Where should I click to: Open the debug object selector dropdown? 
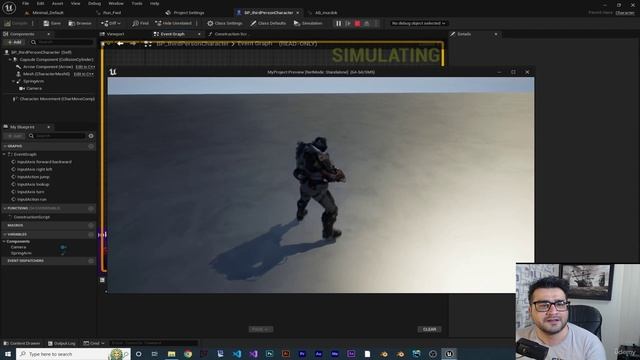418,23
